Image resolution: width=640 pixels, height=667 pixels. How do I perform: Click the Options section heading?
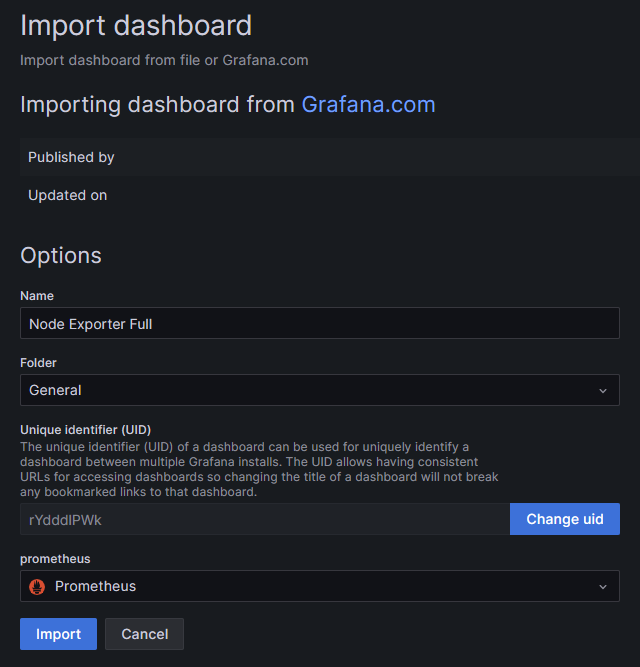coord(61,255)
